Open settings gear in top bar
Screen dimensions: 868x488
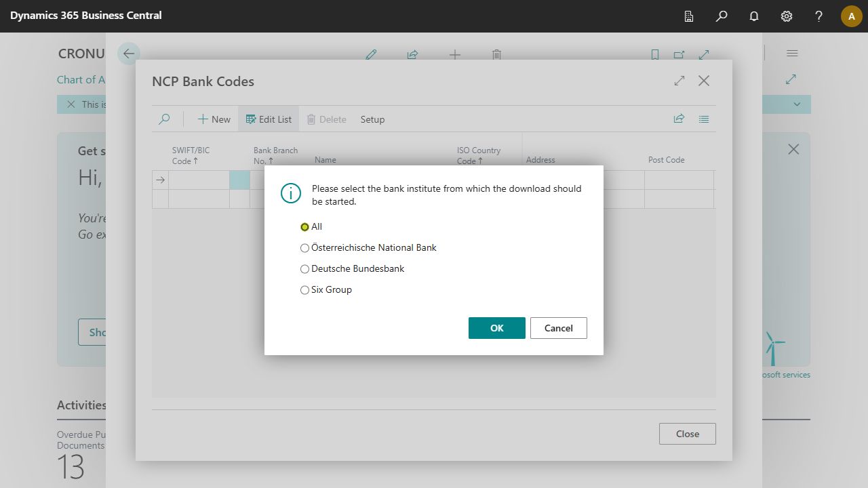[787, 16]
